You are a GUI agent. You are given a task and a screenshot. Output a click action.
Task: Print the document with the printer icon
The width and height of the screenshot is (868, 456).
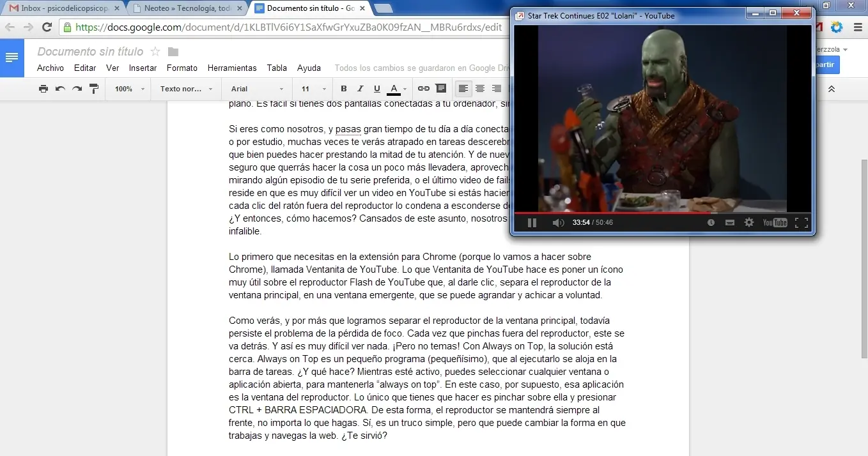(43, 89)
